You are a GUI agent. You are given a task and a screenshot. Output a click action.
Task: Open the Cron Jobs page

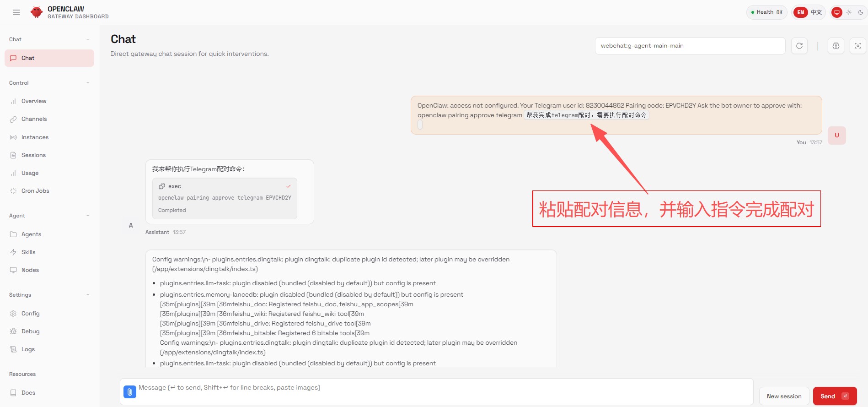tap(35, 191)
